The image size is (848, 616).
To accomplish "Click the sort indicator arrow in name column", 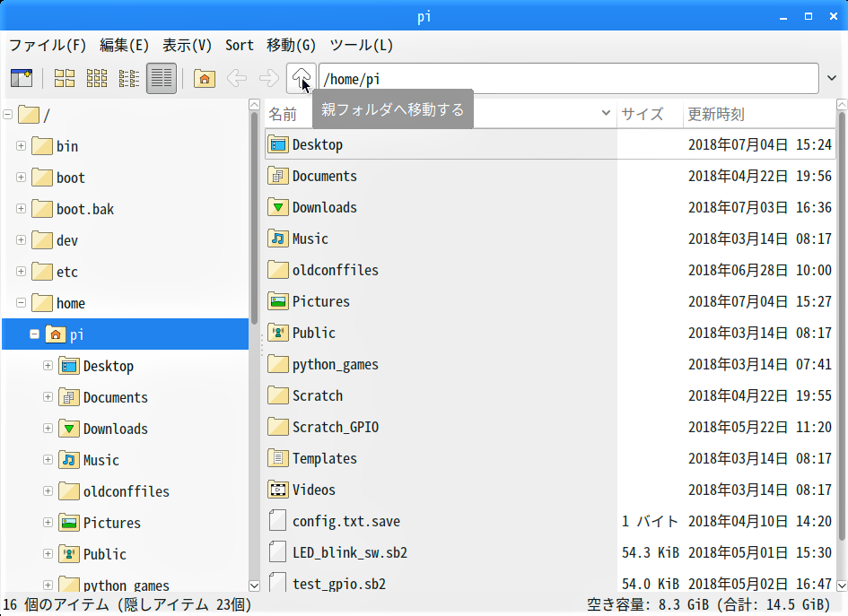I will click(x=606, y=113).
